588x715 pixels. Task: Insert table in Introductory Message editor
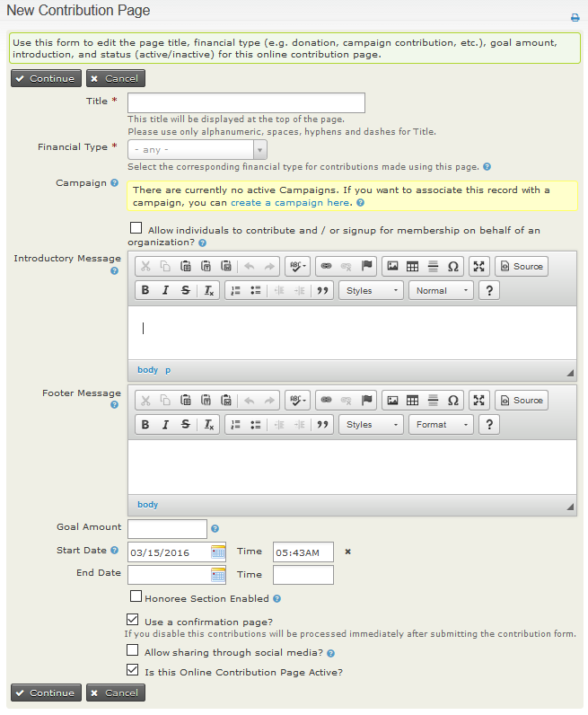[412, 266]
